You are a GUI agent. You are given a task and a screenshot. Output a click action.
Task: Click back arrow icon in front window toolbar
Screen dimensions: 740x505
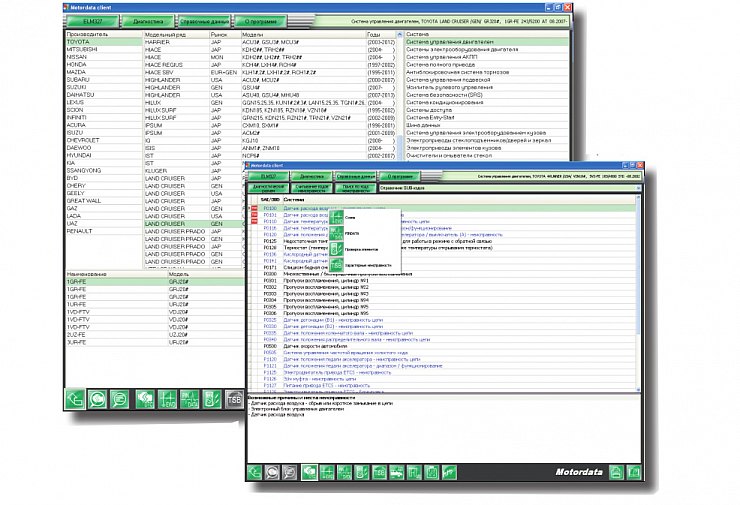255,472
